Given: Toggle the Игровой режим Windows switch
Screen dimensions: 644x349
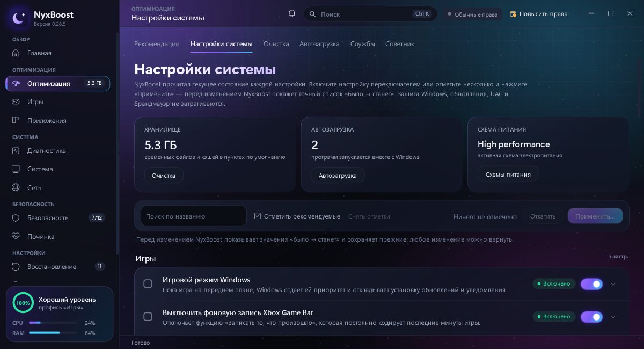Looking at the screenshot, I should click(591, 284).
